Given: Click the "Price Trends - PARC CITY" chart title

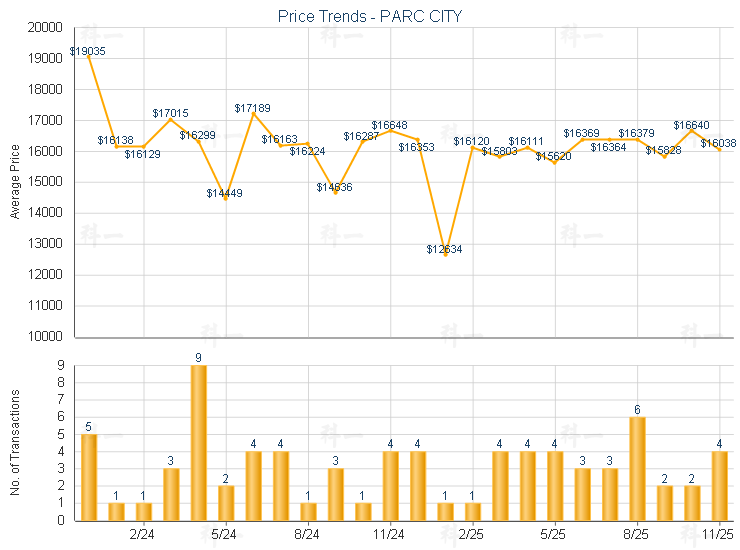Looking at the screenshot, I should (x=370, y=16).
